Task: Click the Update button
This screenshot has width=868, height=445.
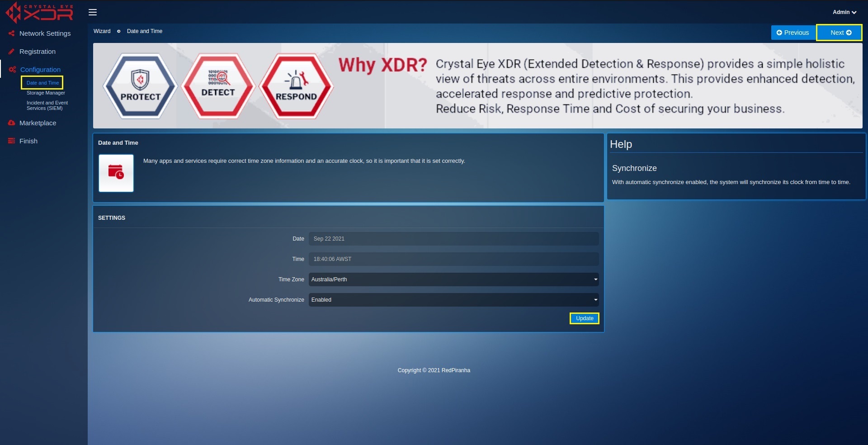Action: (x=585, y=318)
